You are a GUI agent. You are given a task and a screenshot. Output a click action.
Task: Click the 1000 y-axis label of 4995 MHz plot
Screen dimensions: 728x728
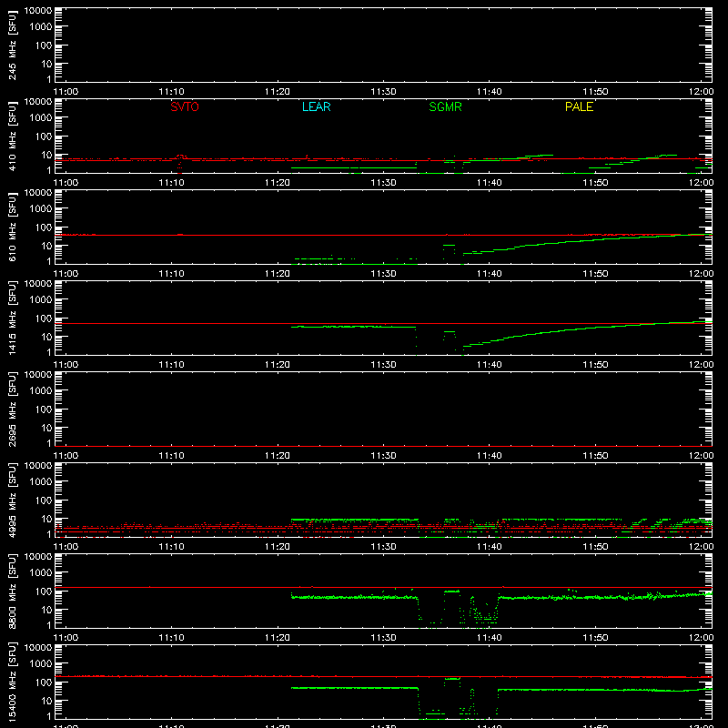(41, 482)
